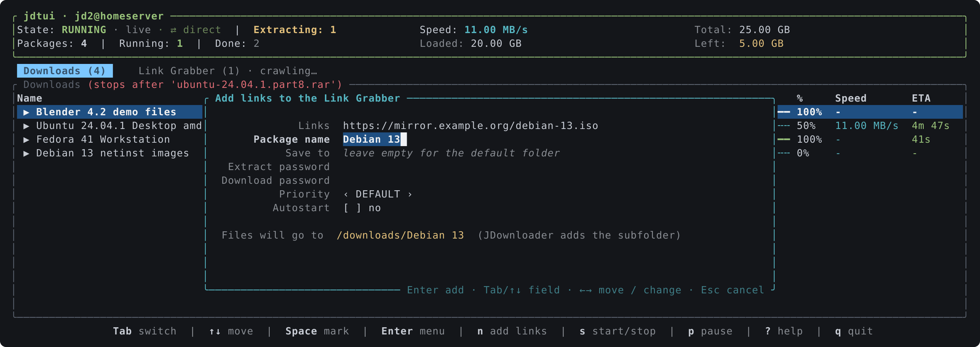Click 'Enter add' in dialog footer

point(435,290)
